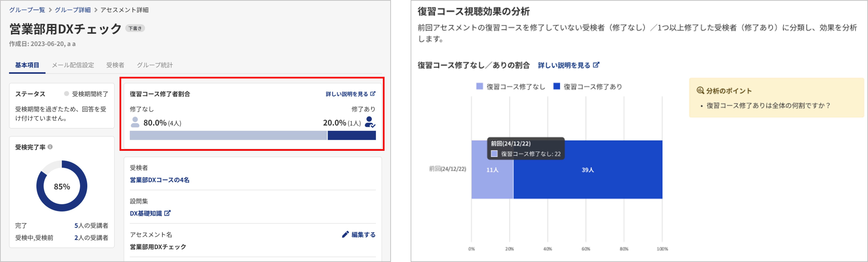Click the dark blue 39人 bar segment
The image size is (868, 262).
coord(588,170)
